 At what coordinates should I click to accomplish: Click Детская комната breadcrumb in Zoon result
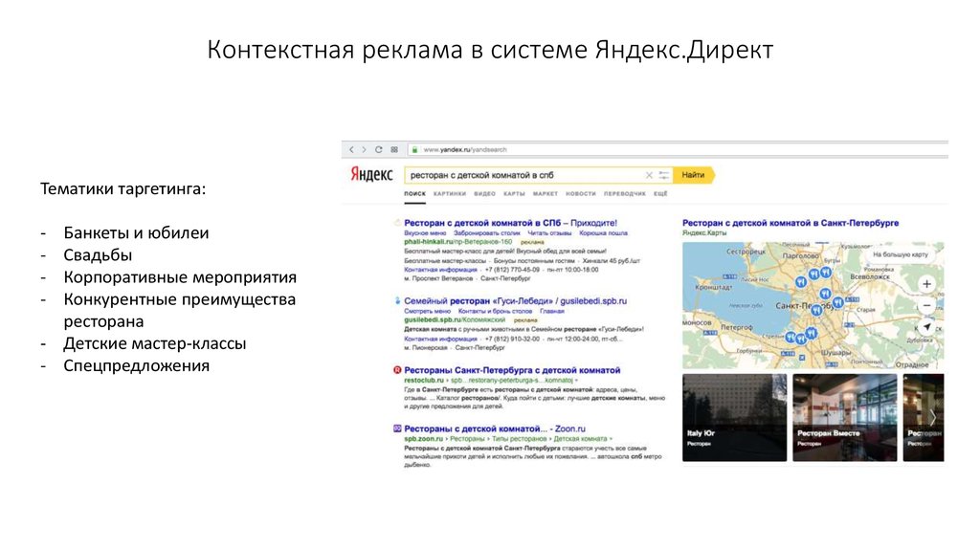(580, 438)
